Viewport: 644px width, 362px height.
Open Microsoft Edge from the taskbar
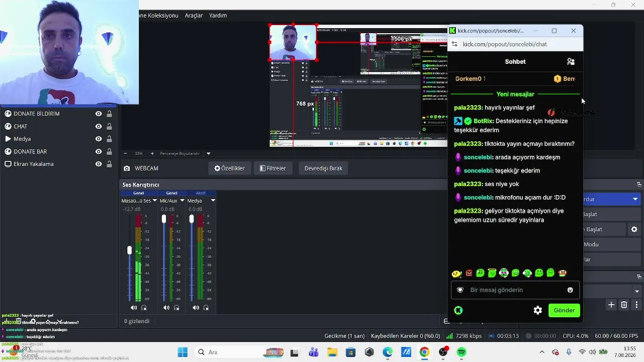[x=387, y=352]
